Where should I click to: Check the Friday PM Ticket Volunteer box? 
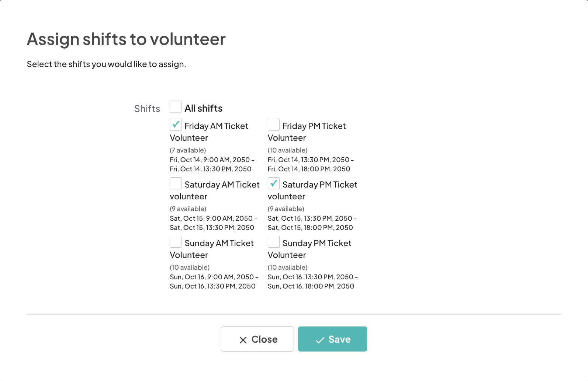[274, 125]
